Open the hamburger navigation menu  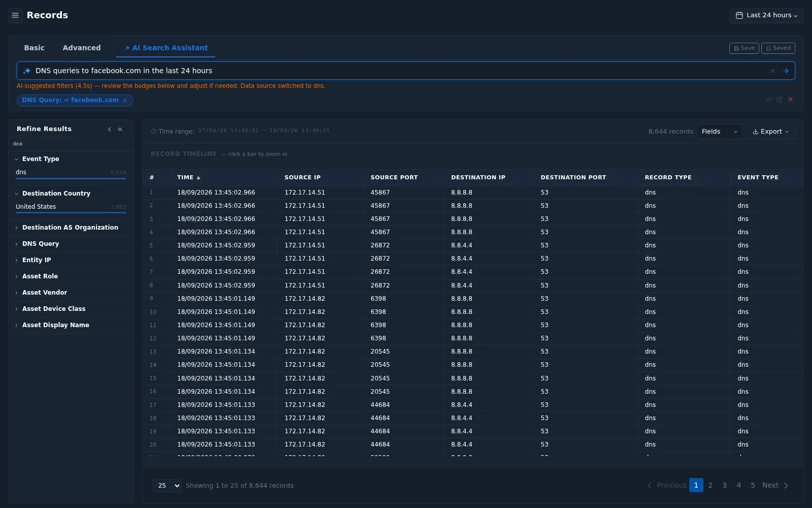[x=15, y=15]
